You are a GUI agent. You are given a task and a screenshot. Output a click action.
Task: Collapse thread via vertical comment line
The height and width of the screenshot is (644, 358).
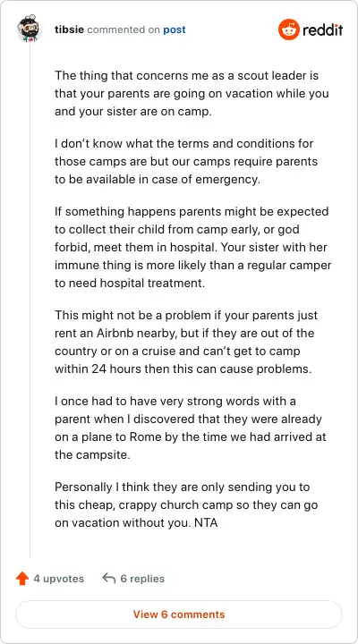(x=30, y=300)
